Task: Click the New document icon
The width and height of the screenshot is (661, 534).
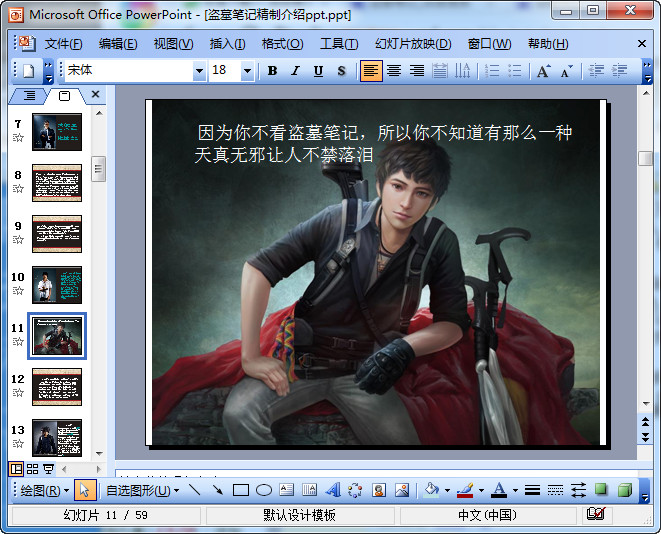Action: [x=28, y=70]
